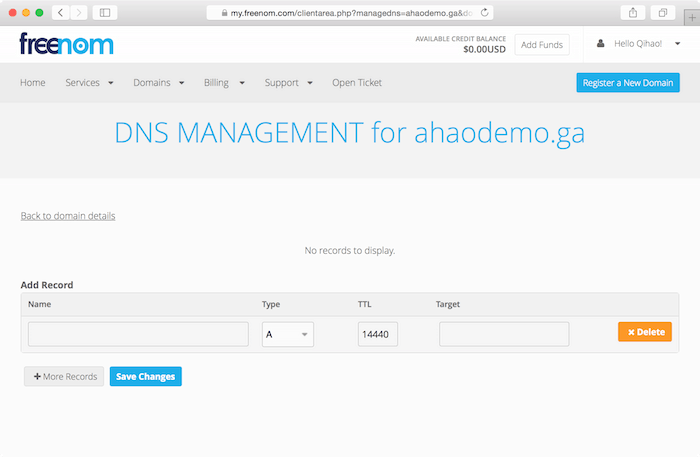700x457 pixels.
Task: Focus the record Name input field
Action: pyautogui.click(x=138, y=334)
